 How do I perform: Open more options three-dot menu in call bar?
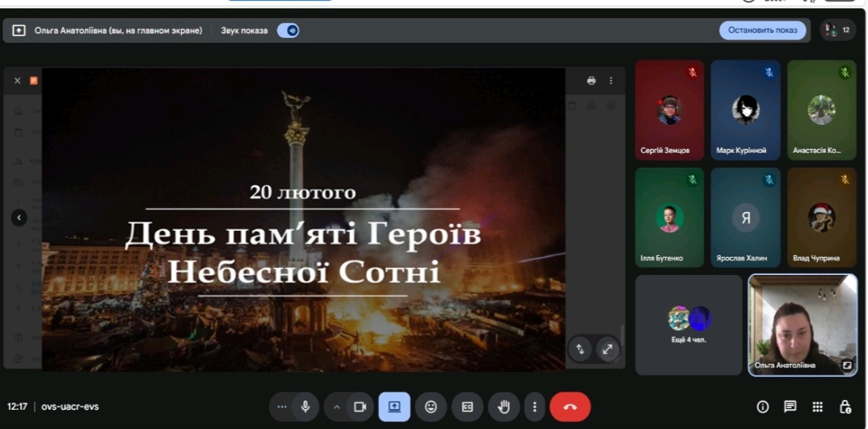point(535,407)
